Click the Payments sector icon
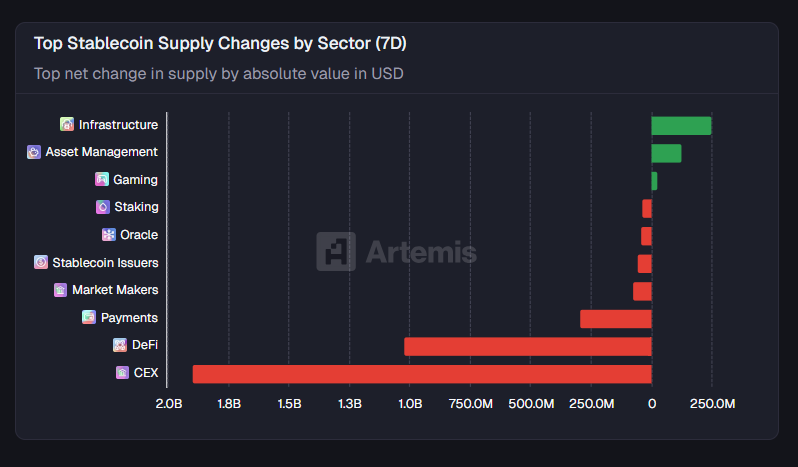The width and height of the screenshot is (798, 467). pyautogui.click(x=89, y=318)
